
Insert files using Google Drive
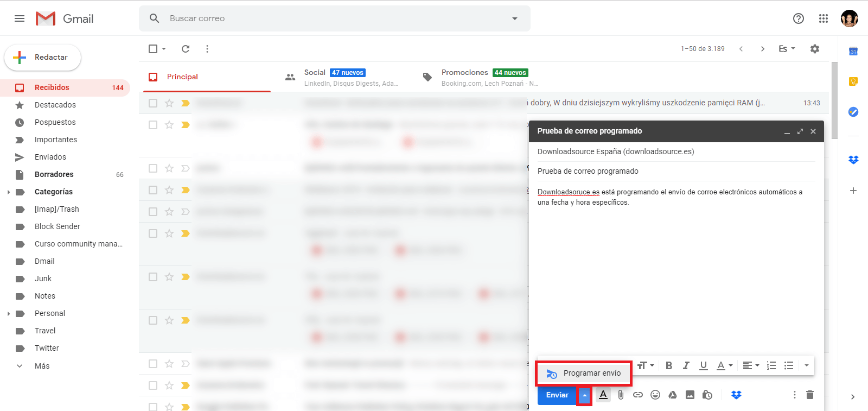[x=673, y=395]
